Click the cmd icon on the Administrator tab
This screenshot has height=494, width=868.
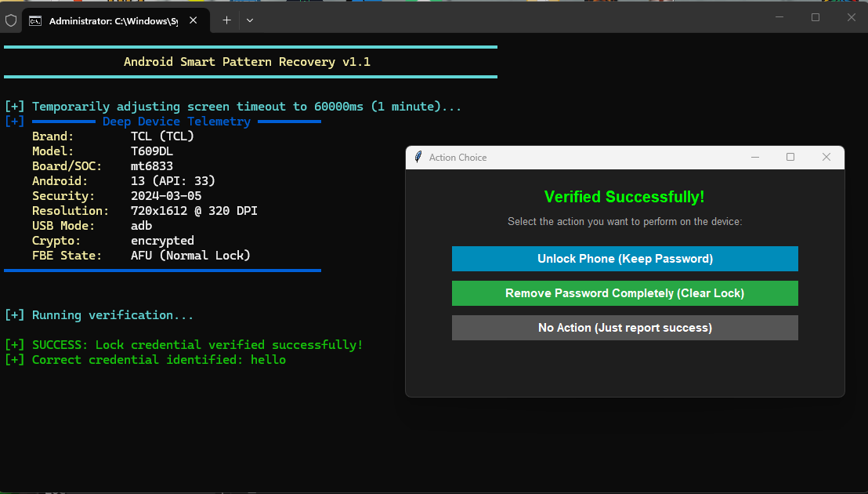[35, 21]
